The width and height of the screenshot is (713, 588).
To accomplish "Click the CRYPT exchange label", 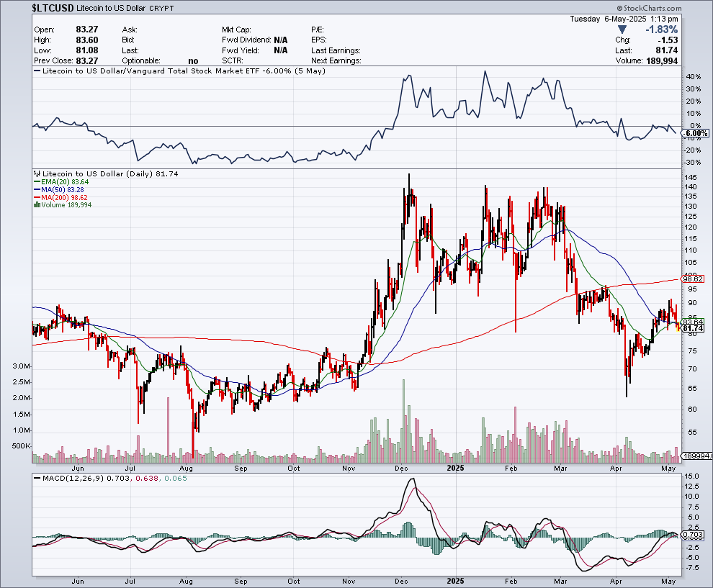I will 161,8.
